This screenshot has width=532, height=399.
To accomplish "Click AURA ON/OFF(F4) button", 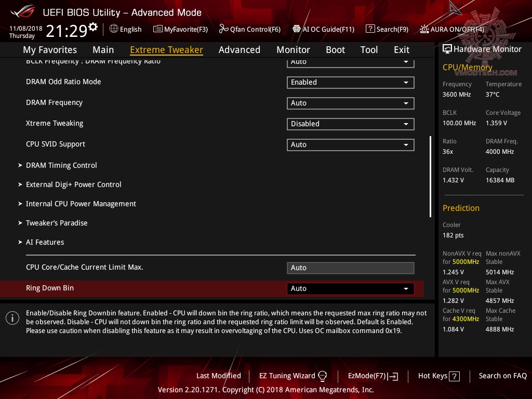I will [452, 29].
